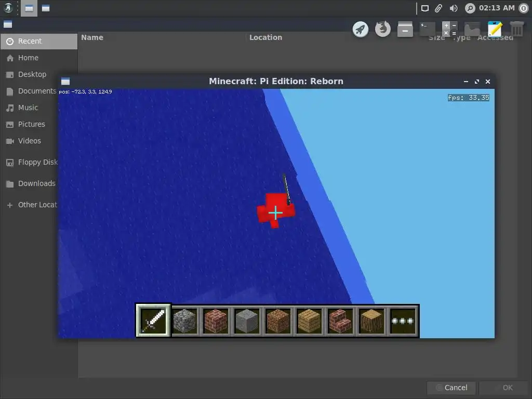The width and height of the screenshot is (532, 399).
Task: Switch to first highlighted taskbar window button
Action: pos(29,8)
